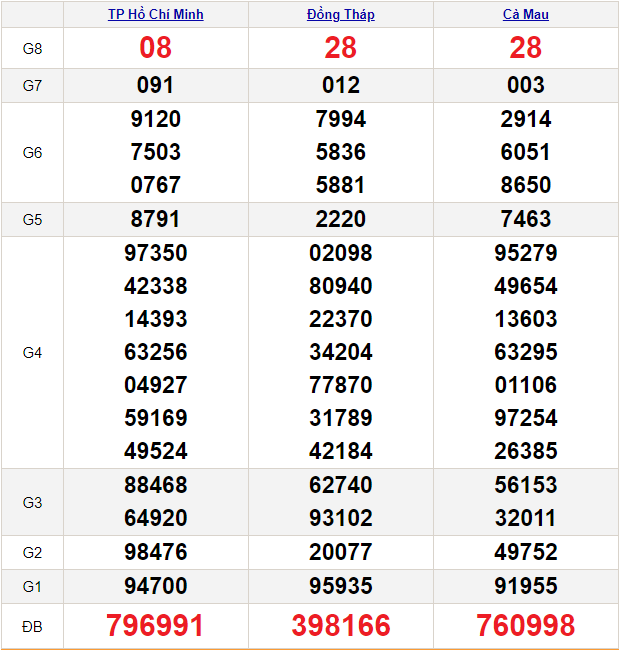Viewport: 621px width, 650px height.
Task: Select G7 number 003
Action: 525,86
